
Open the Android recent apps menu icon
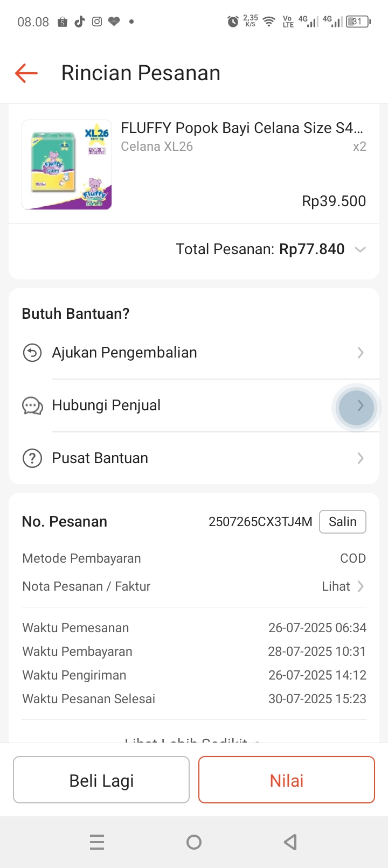click(97, 842)
